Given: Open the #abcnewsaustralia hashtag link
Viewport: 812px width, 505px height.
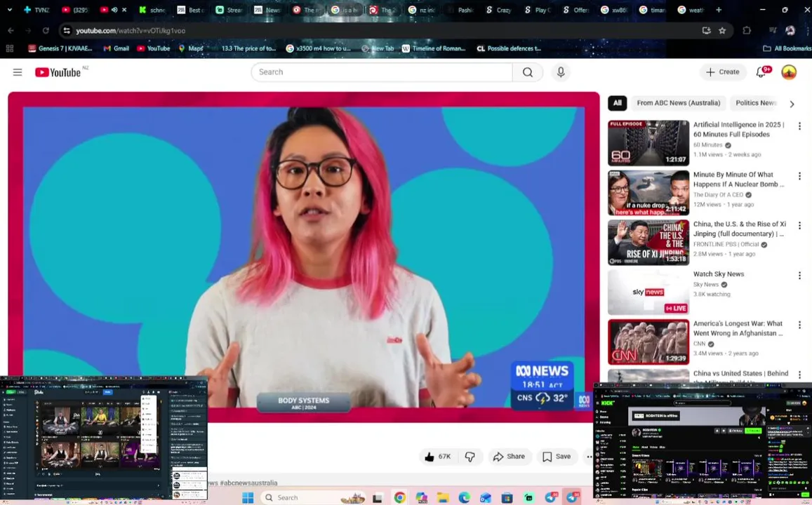Looking at the screenshot, I should (248, 483).
